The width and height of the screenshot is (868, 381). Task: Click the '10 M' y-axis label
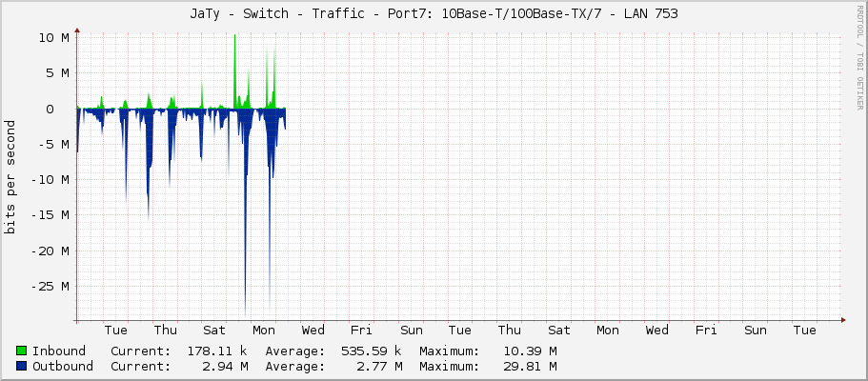point(53,38)
